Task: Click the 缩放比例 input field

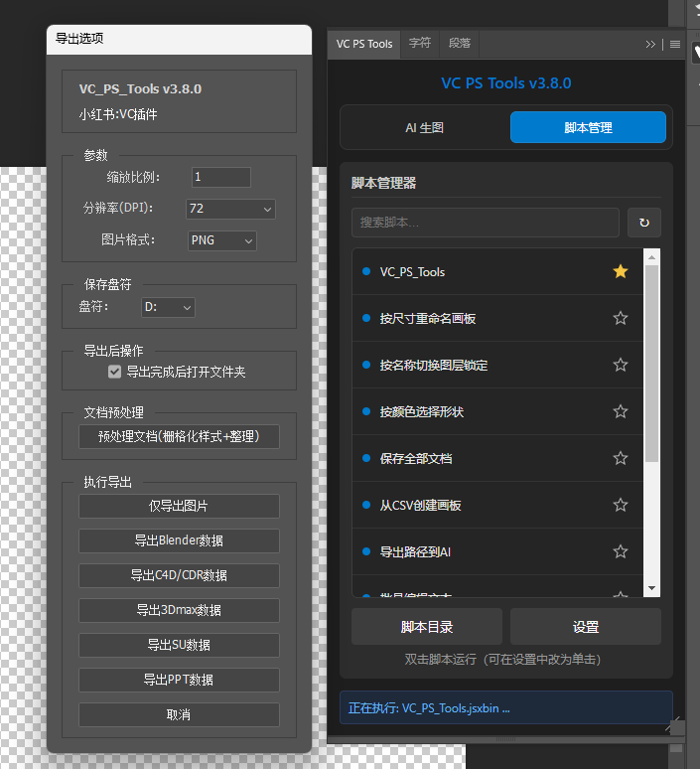Action: pyautogui.click(x=221, y=177)
